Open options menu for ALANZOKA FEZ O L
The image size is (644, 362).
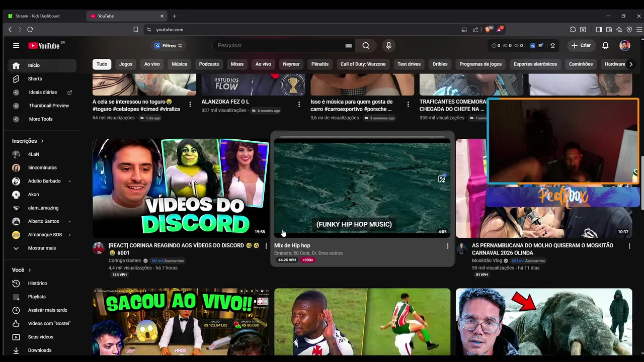299,105
